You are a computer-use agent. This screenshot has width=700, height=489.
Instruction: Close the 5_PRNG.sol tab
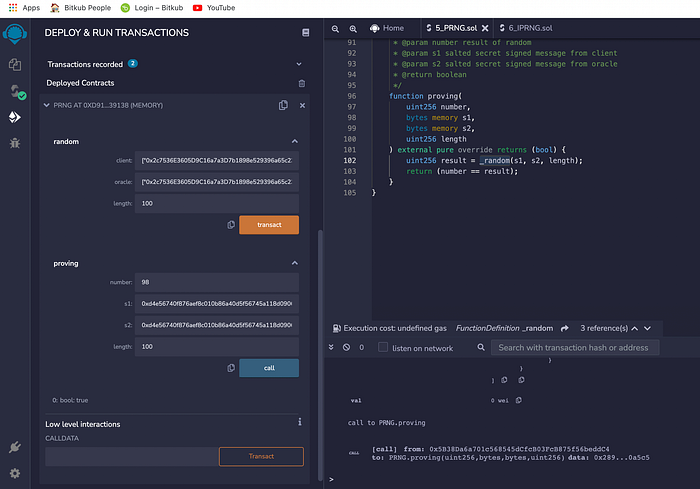pos(485,28)
